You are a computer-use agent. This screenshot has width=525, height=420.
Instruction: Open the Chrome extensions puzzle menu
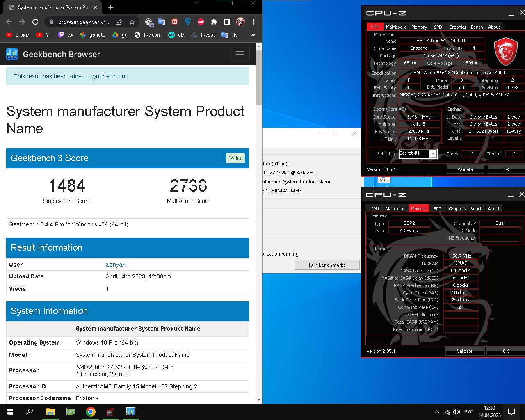(x=214, y=22)
